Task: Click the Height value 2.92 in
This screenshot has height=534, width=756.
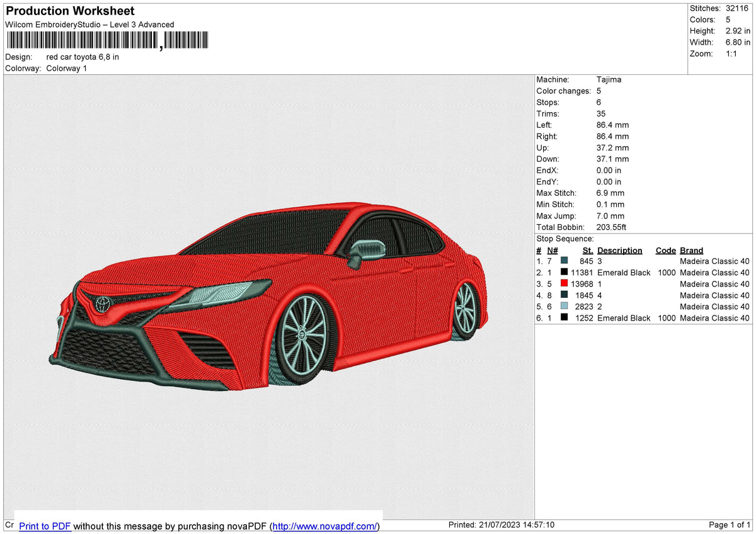Action: coord(738,31)
